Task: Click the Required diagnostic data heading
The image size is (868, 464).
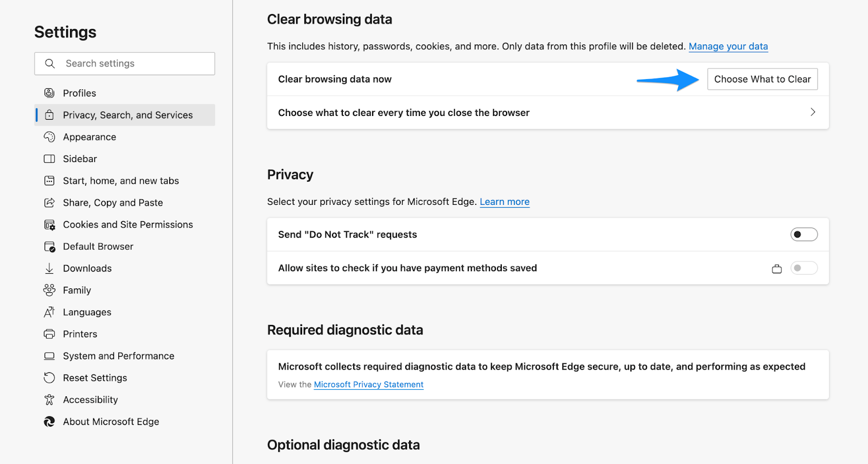Action: [345, 330]
